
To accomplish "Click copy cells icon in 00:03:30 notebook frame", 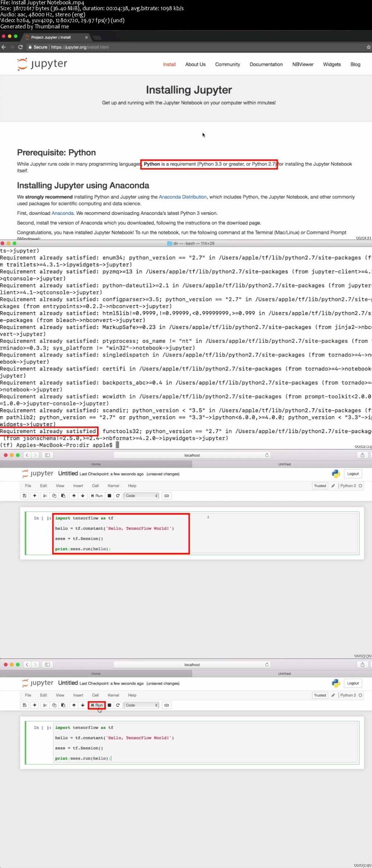I will coord(54,496).
